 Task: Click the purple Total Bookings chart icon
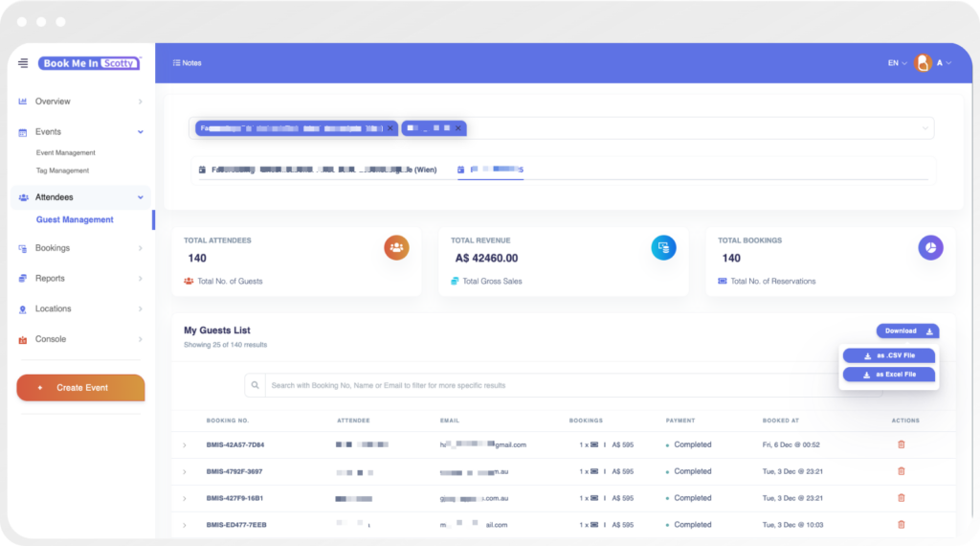[x=930, y=247]
